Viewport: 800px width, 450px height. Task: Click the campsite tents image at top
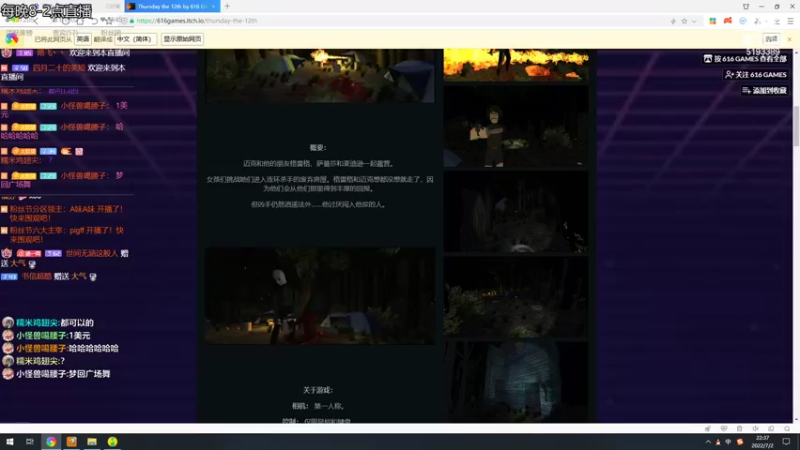(x=320, y=76)
